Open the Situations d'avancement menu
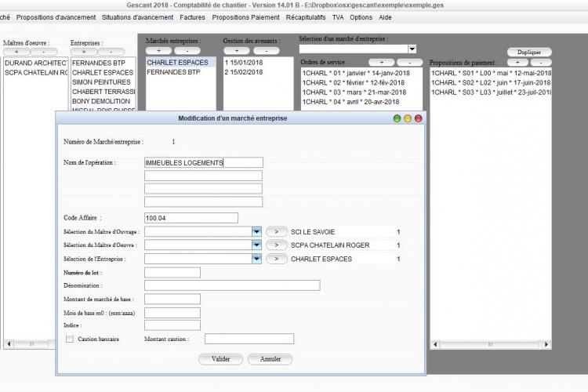This screenshot has width=588, height=392. [x=138, y=17]
